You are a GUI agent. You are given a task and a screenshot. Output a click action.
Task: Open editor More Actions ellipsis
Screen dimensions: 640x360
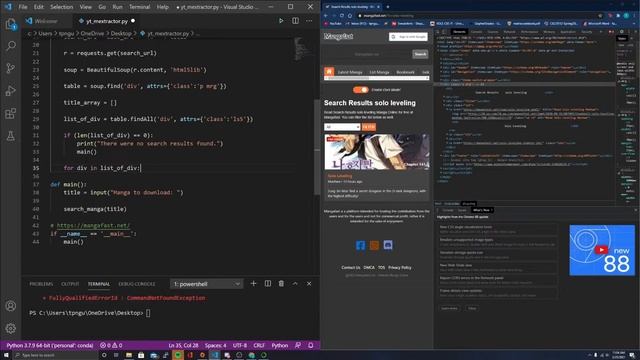[309, 20]
